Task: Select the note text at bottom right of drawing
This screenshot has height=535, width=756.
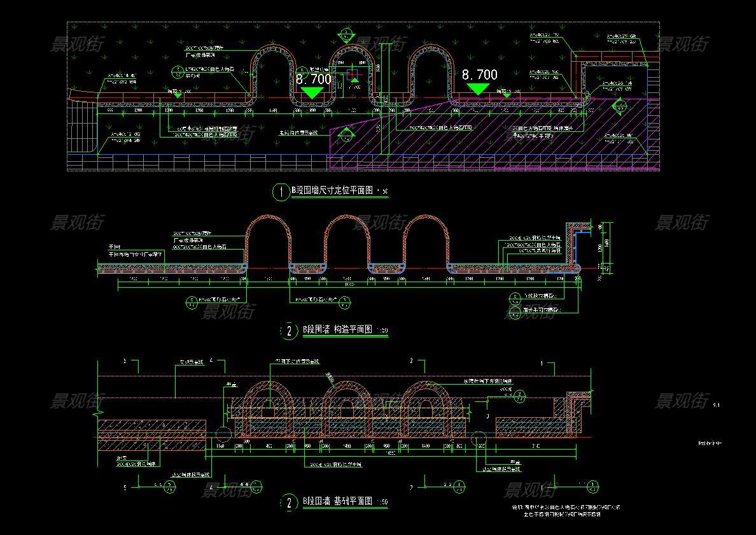Action: tap(566, 510)
